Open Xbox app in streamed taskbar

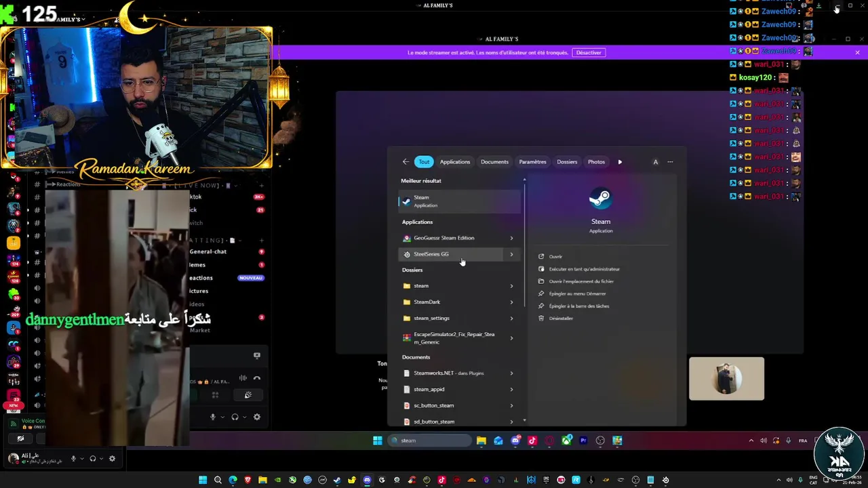click(x=566, y=441)
